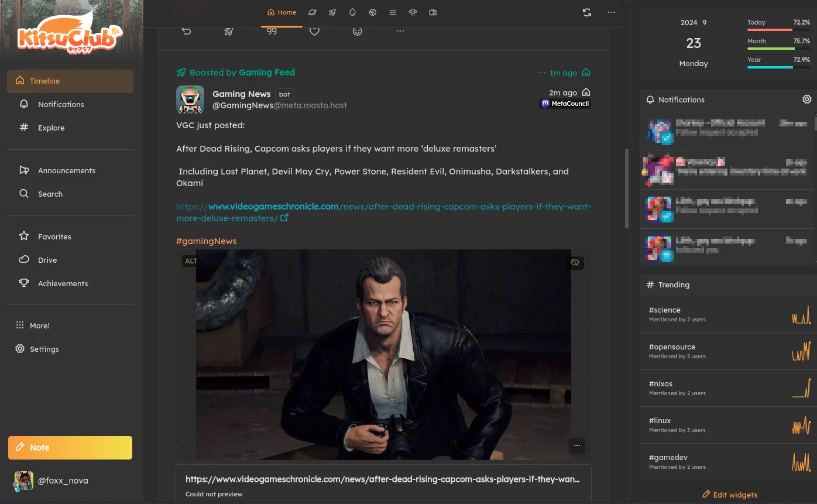
Task: Click the reload timeline icon in header
Action: pyautogui.click(x=587, y=12)
